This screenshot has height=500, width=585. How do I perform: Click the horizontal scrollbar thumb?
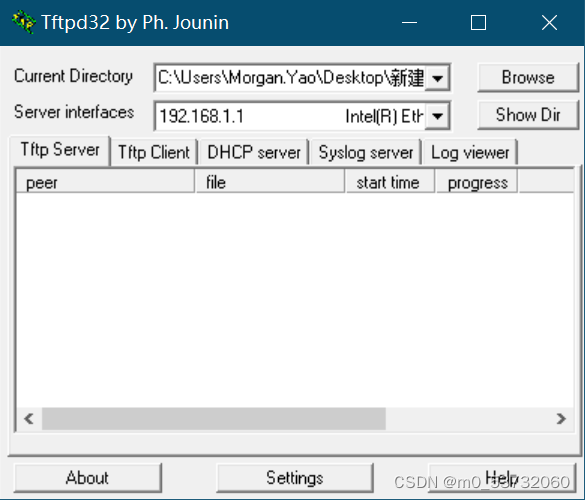(214, 419)
